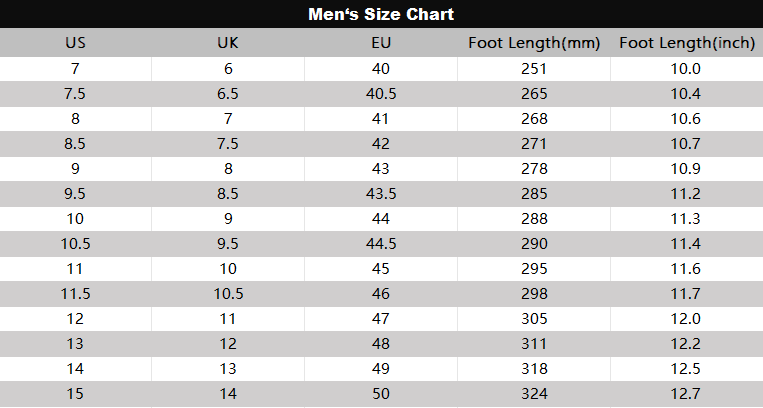The height and width of the screenshot is (408, 763).
Task: Click the EU column header
Action: click(381, 43)
